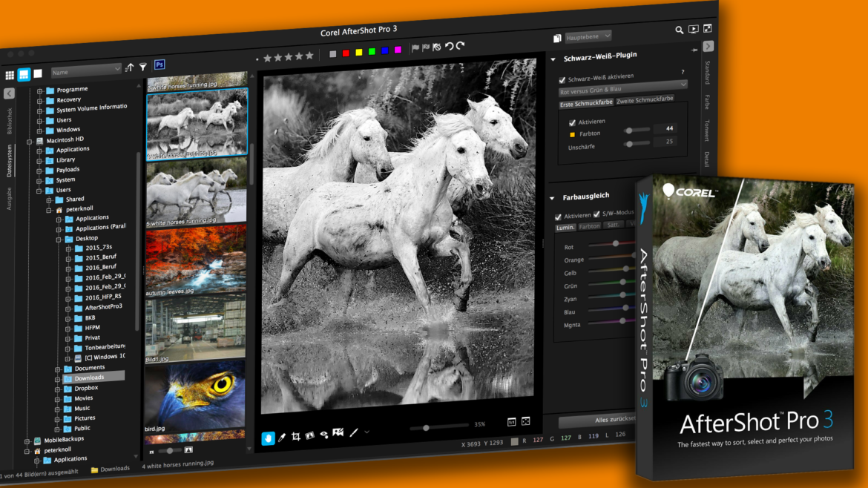Open in Photoshop via Ps icon
This screenshot has width=868, height=488.
pyautogui.click(x=160, y=65)
